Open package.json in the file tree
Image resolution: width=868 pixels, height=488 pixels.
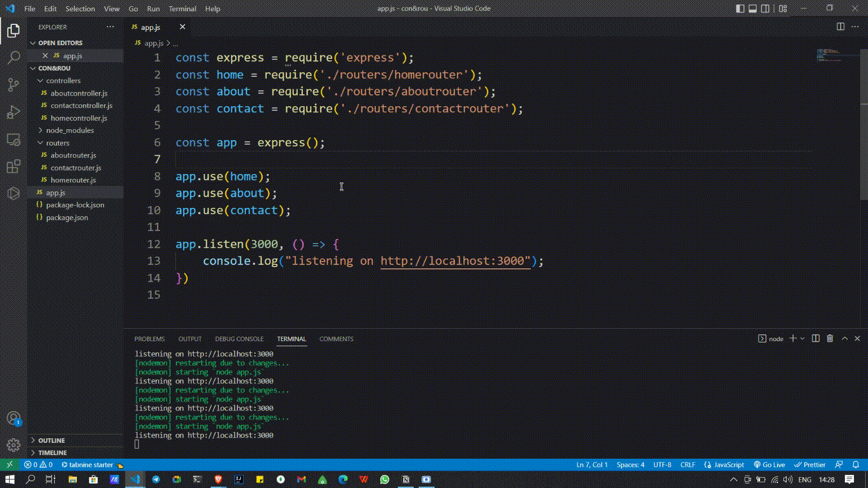[x=67, y=217]
